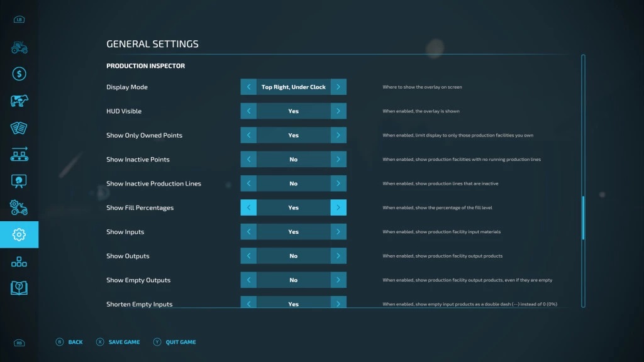The image size is (644, 362).
Task: Open the animals cow icon page
Action: coord(19,101)
